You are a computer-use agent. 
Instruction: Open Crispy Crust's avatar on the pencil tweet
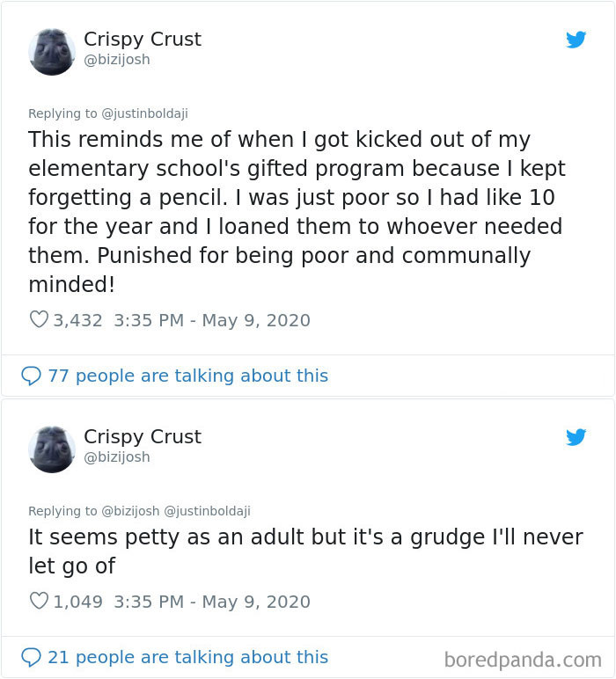click(52, 51)
